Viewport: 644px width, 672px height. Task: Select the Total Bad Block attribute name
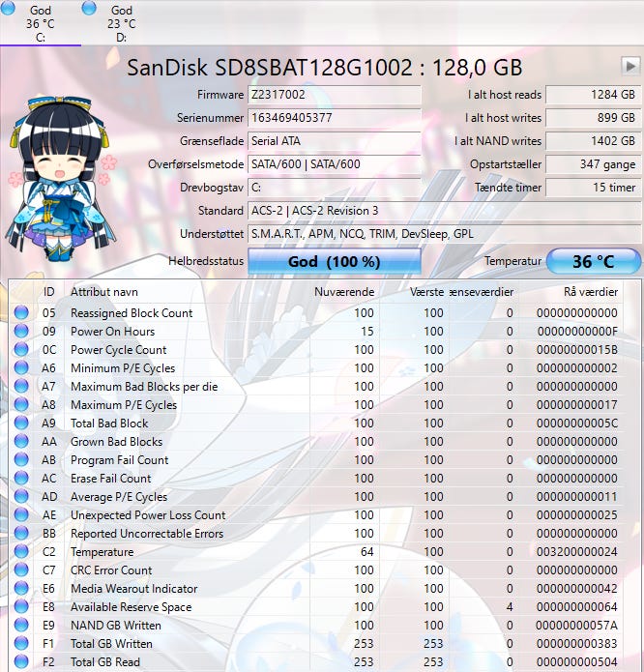[109, 423]
